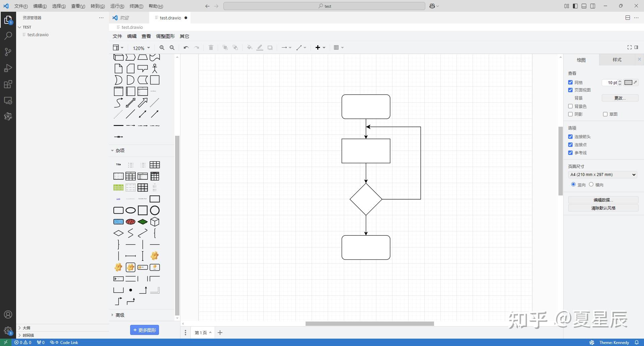Click the Redo icon in drawio toolbar
644x346 pixels.
pos(197,48)
